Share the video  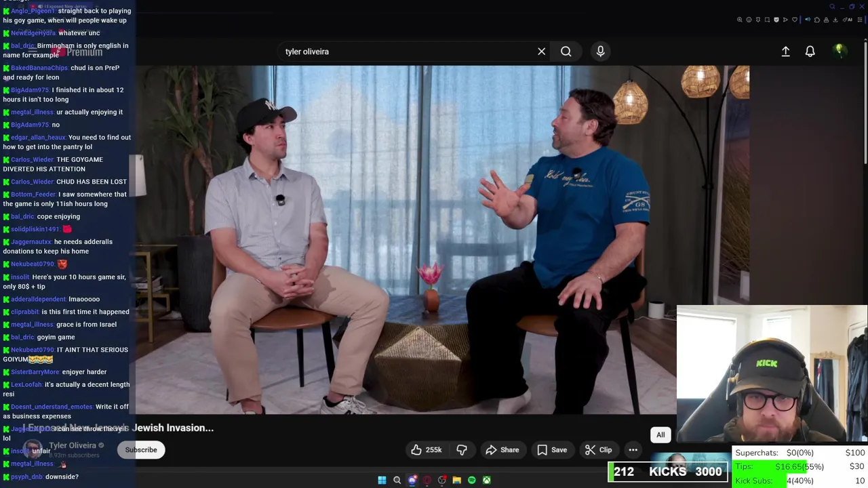(502, 450)
